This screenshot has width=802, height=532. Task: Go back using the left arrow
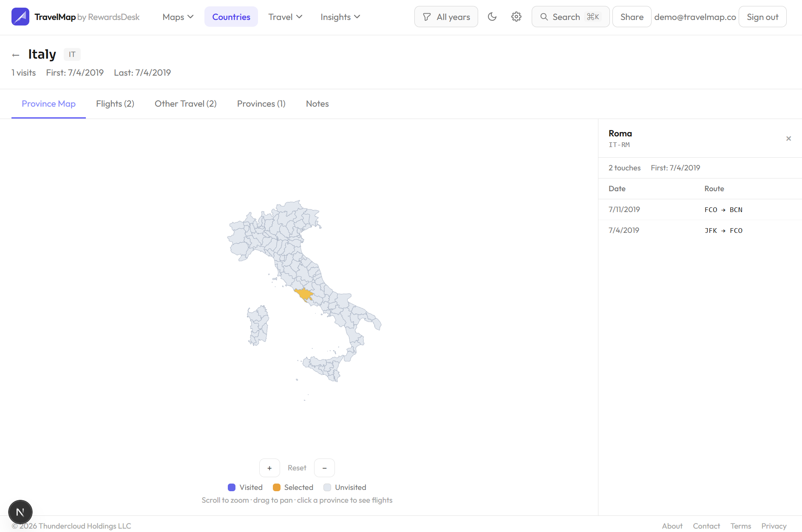[16, 55]
